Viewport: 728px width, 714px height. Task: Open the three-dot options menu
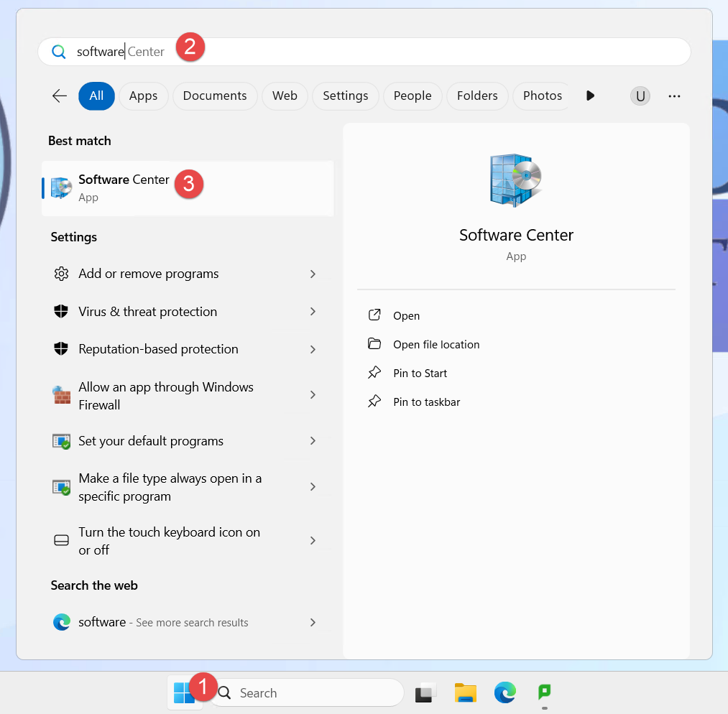(x=674, y=96)
